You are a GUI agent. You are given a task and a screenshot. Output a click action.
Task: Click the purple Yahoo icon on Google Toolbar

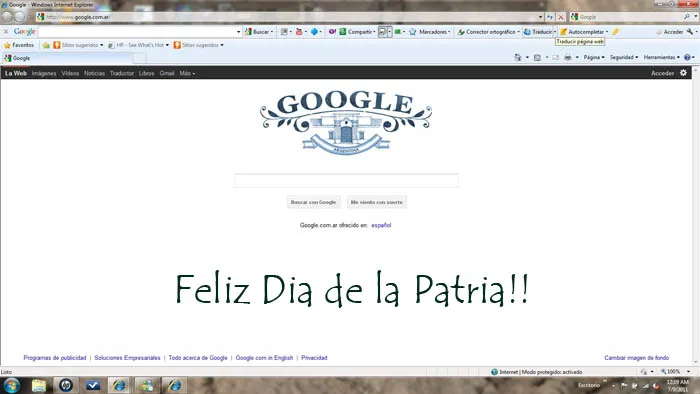tap(332, 32)
